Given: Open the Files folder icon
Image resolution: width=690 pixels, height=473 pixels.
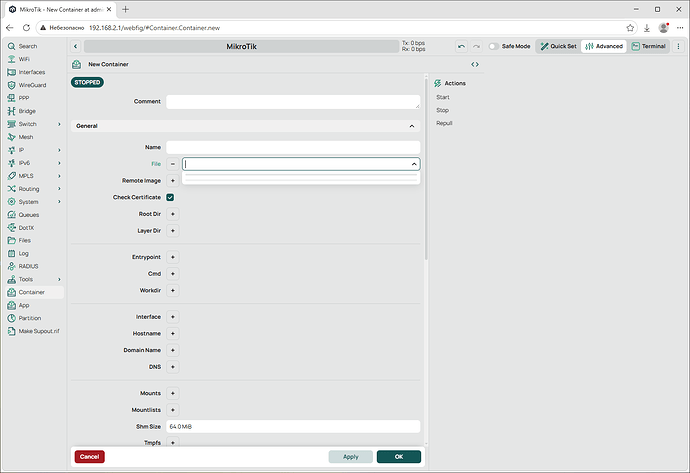Looking at the screenshot, I should pos(11,240).
